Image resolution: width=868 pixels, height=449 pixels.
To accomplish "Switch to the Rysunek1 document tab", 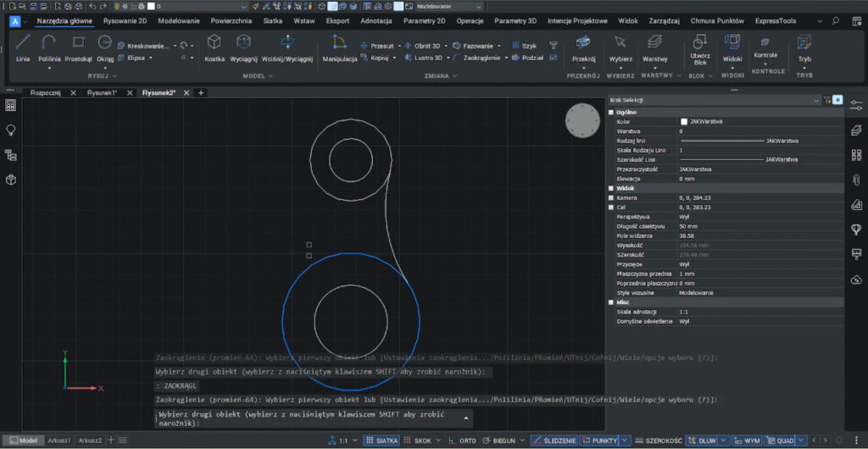I will tap(103, 93).
